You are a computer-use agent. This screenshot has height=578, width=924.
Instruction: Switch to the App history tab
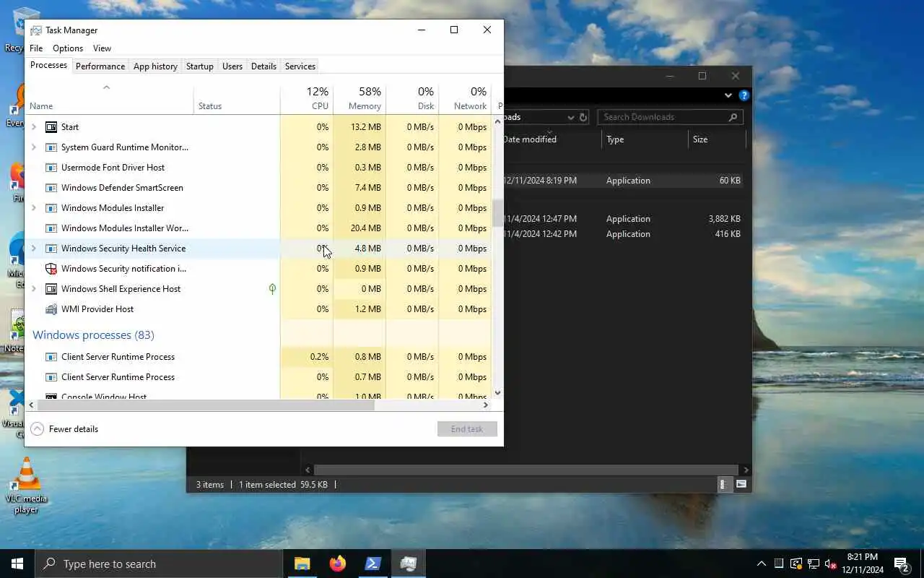(155, 66)
